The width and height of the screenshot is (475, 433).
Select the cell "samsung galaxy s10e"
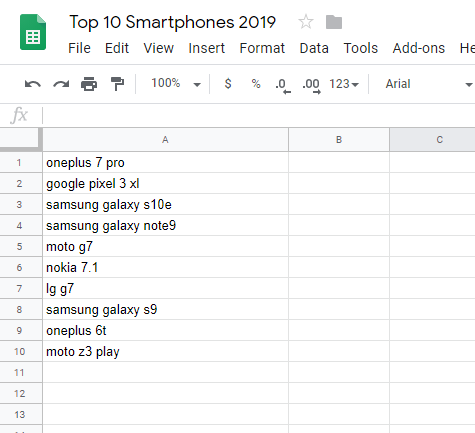pos(165,205)
